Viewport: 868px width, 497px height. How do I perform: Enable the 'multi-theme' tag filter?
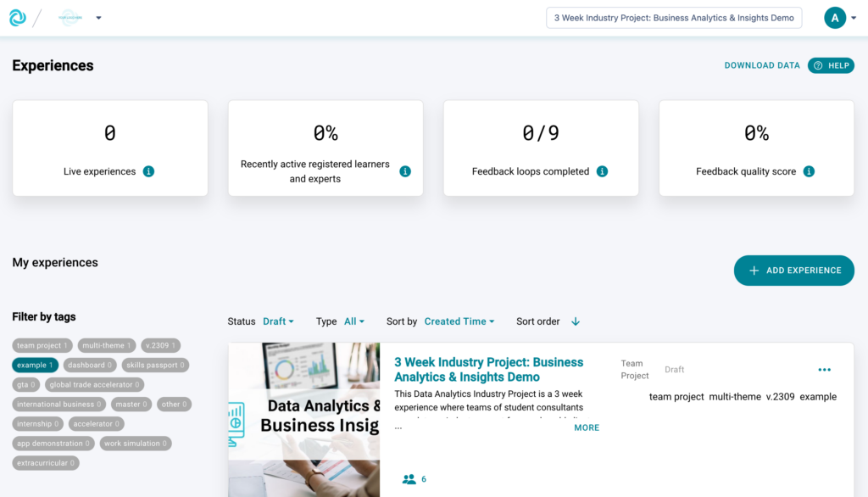click(106, 346)
